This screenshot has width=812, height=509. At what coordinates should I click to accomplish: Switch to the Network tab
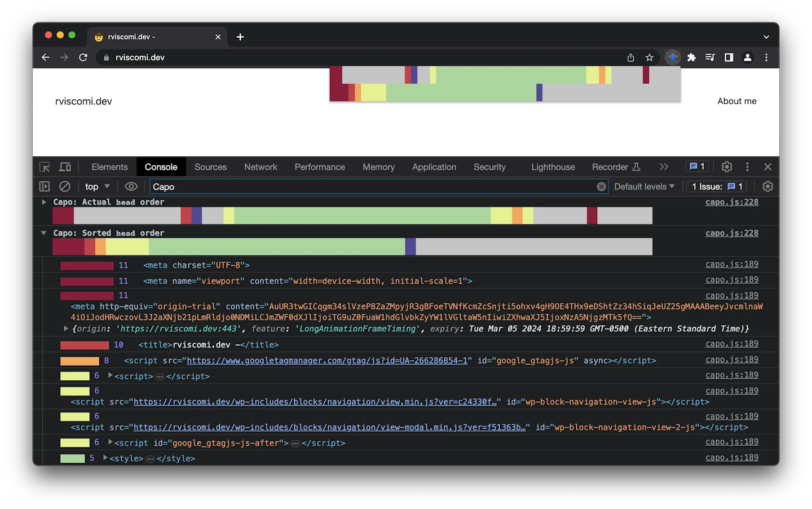coord(261,167)
